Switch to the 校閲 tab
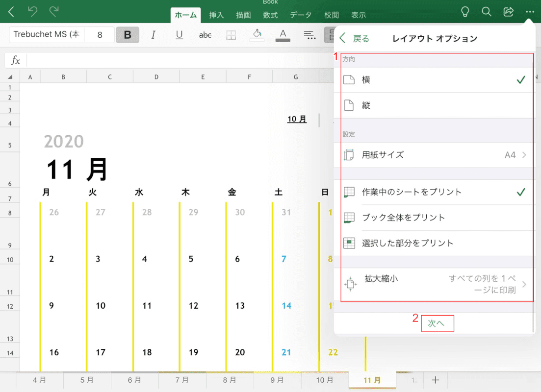 (x=332, y=15)
